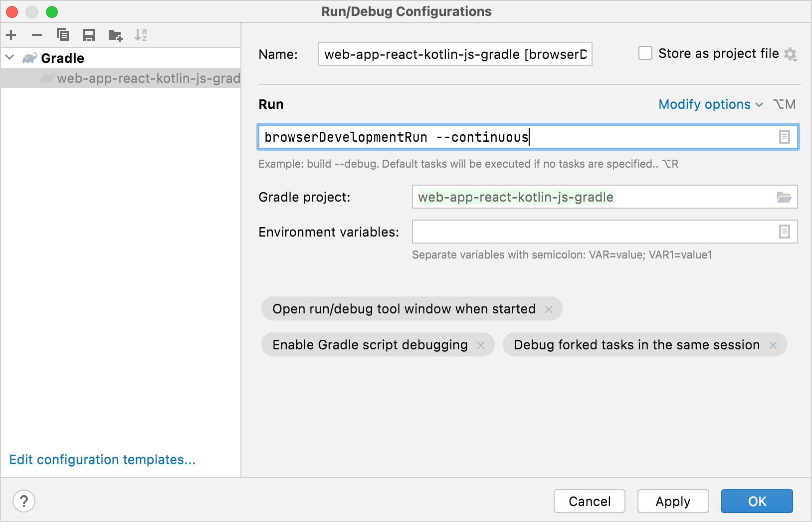Browse for a Gradle project folder
The image size is (812, 522).
click(785, 197)
